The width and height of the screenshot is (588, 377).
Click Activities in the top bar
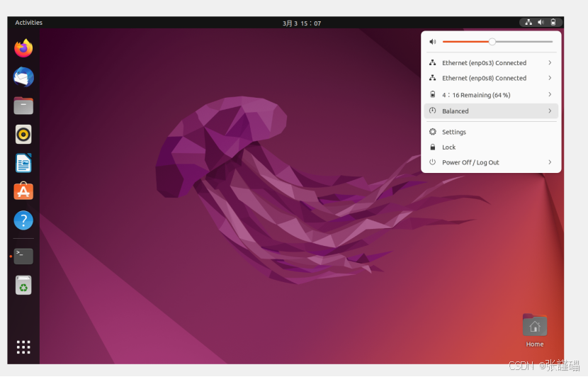(x=28, y=23)
